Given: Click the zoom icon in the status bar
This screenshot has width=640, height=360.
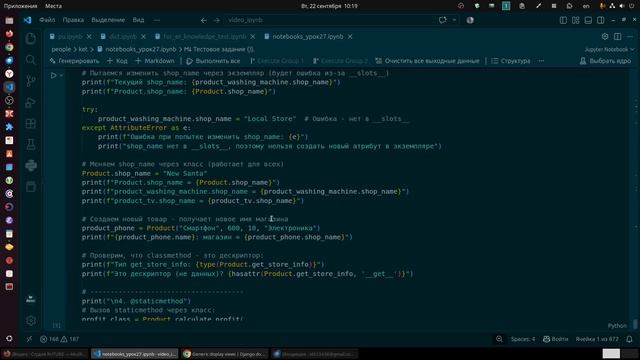Looking at the screenshot, I should click(499, 339).
